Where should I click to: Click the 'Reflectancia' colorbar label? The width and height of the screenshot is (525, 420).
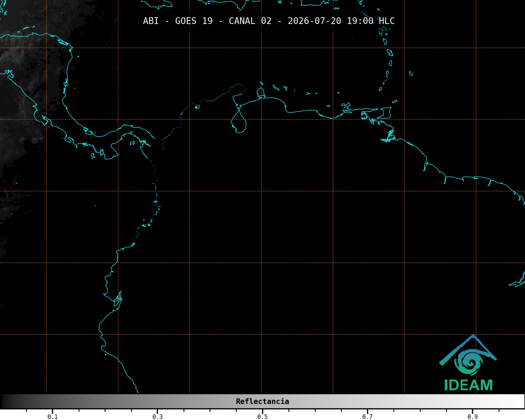[x=262, y=401]
